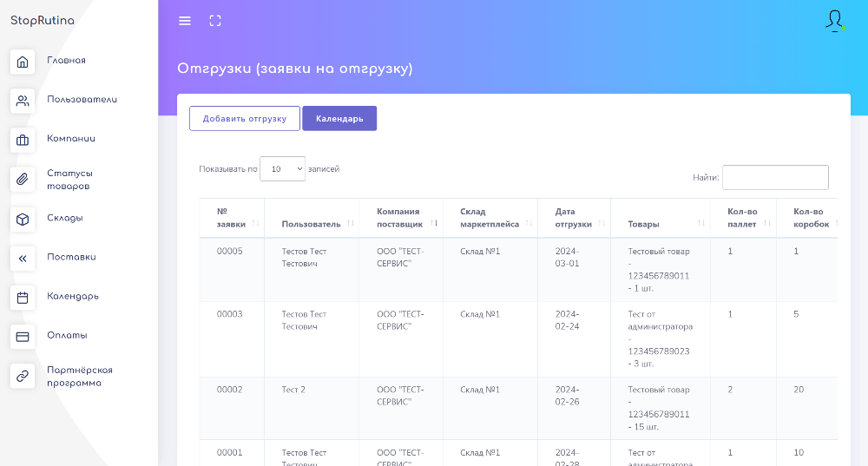Sort by Пользователь column arrows

[x=351, y=223]
